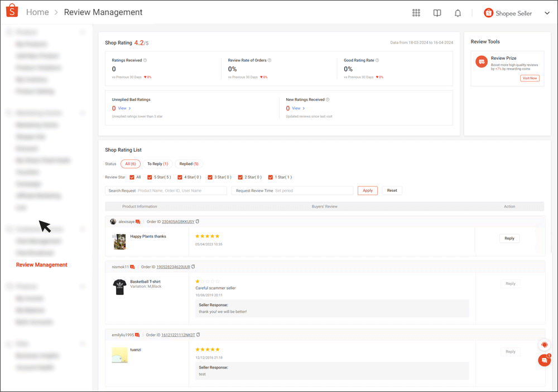Untick the All review star checkbox
This screenshot has width=558, height=392.
pyautogui.click(x=131, y=177)
